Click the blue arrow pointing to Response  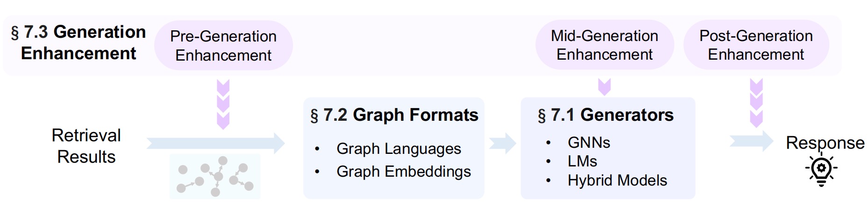752,141
